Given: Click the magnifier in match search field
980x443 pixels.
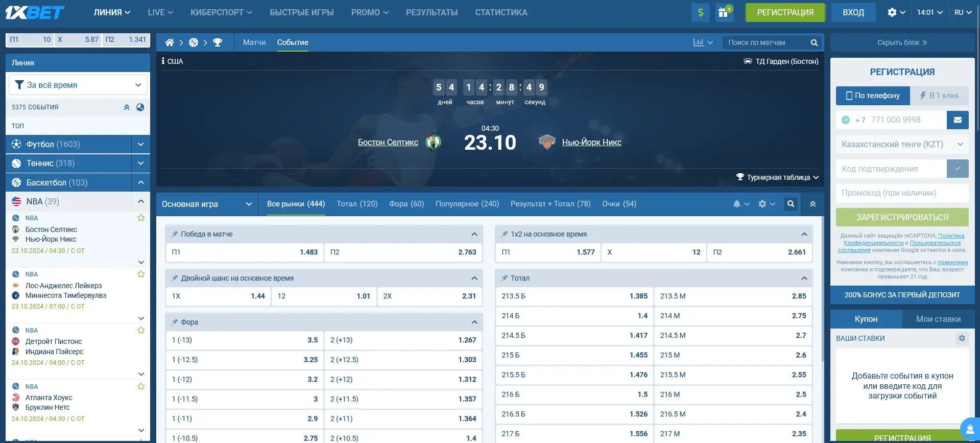Looking at the screenshot, I should click(814, 42).
